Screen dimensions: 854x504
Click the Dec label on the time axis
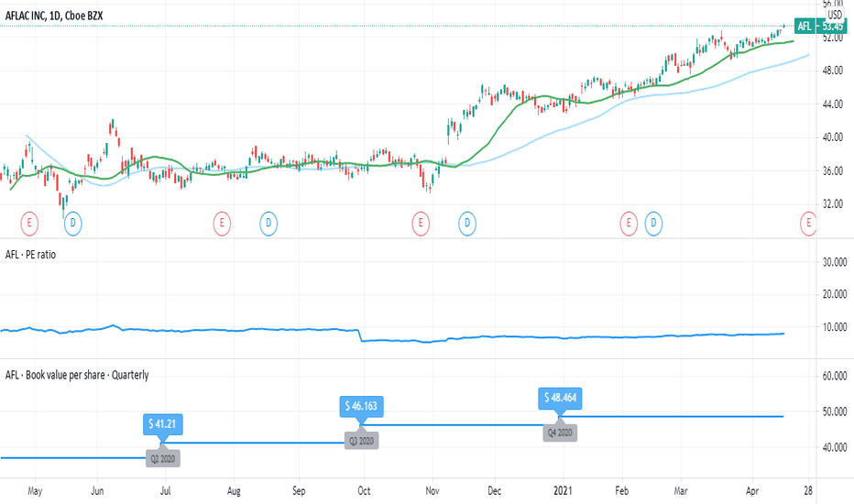click(495, 491)
